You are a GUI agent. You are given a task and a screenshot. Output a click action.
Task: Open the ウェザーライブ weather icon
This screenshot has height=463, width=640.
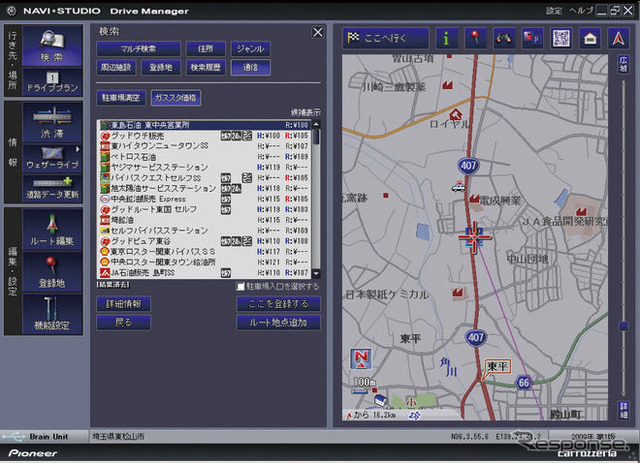click(52, 158)
